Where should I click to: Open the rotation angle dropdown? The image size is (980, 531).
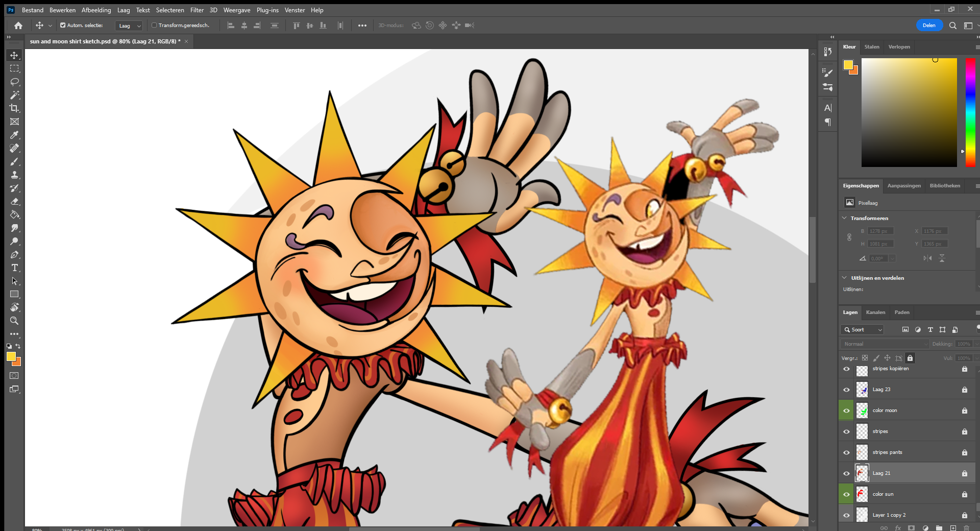[x=892, y=258]
